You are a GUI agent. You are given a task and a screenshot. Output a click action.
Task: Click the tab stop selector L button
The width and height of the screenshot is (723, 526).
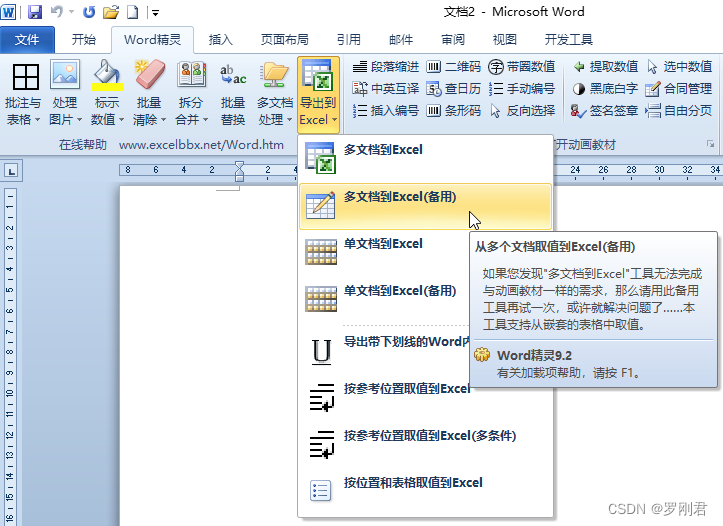tap(12, 171)
